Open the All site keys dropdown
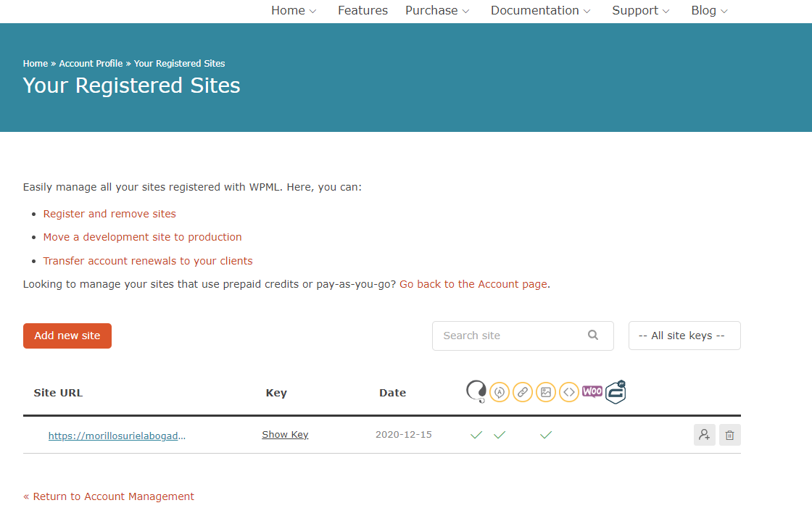Viewport: 812px width, 516px height. (x=684, y=336)
